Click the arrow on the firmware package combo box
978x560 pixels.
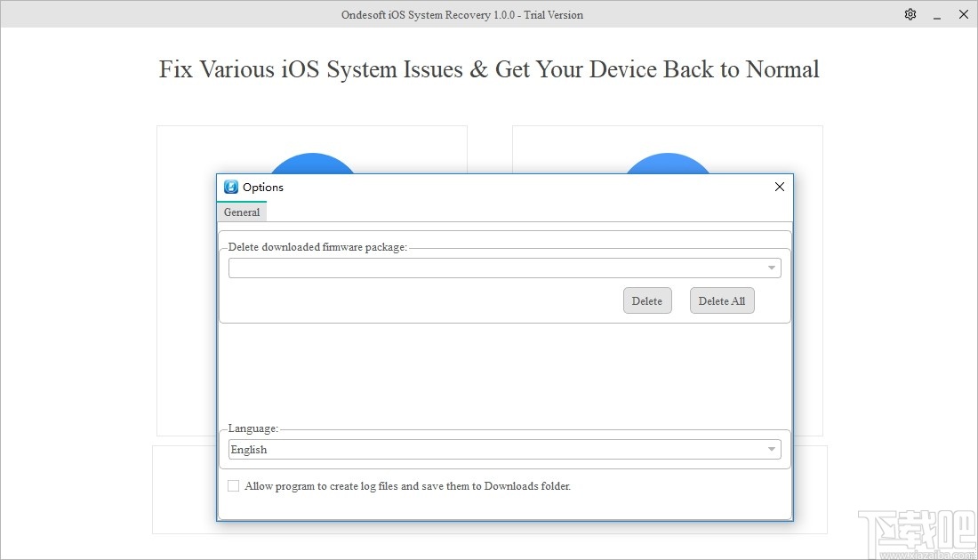[x=771, y=267]
